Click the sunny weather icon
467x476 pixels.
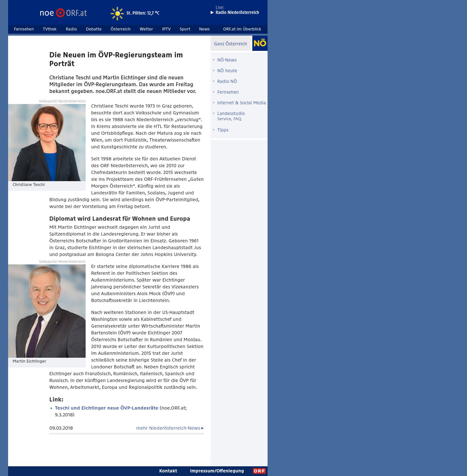117,14
